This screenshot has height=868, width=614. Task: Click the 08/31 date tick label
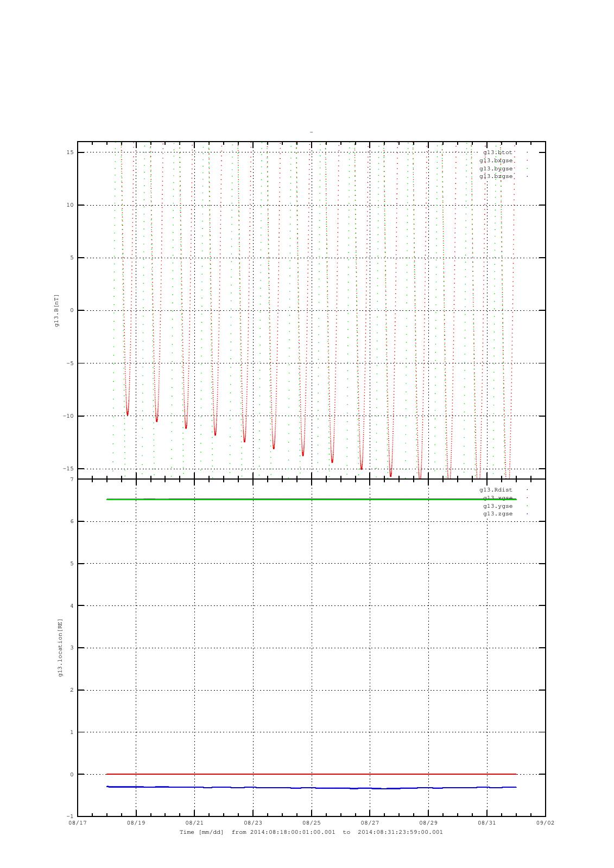tap(487, 823)
